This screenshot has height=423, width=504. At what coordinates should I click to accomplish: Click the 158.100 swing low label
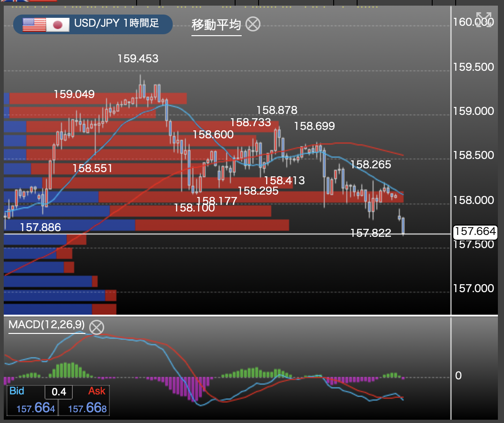tap(194, 207)
